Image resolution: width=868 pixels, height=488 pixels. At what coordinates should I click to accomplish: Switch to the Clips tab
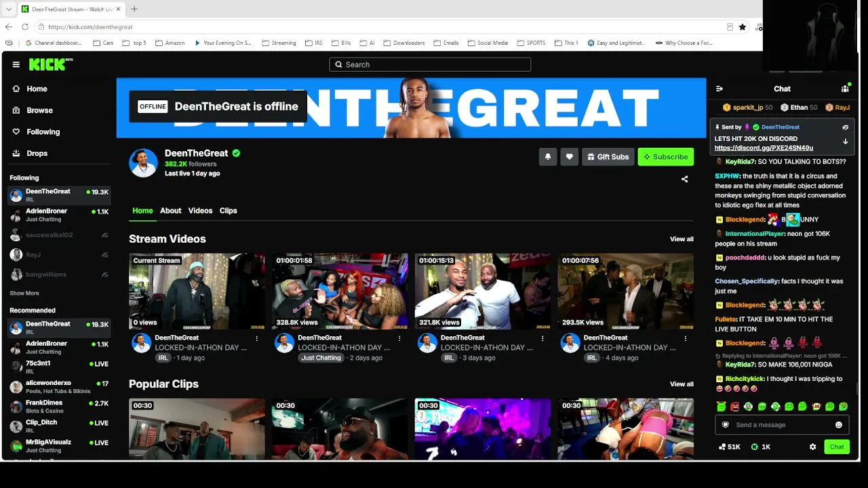coord(229,211)
